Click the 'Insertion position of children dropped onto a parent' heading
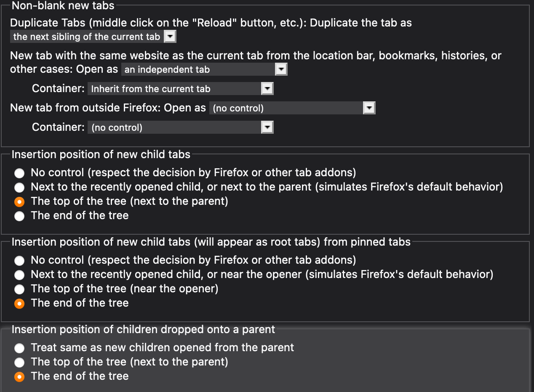The image size is (534, 392). pos(143,329)
